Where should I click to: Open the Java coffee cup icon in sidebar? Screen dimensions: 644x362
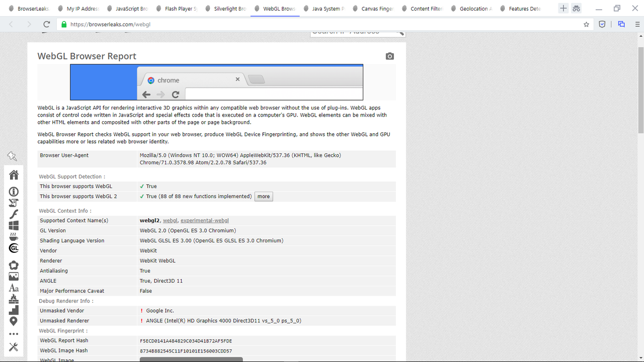coord(14,237)
